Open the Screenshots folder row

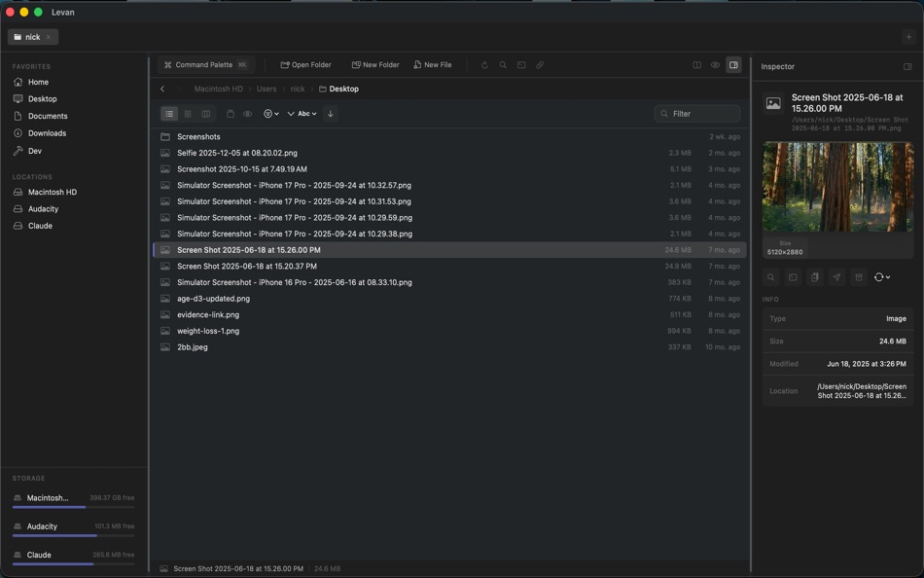click(x=449, y=137)
